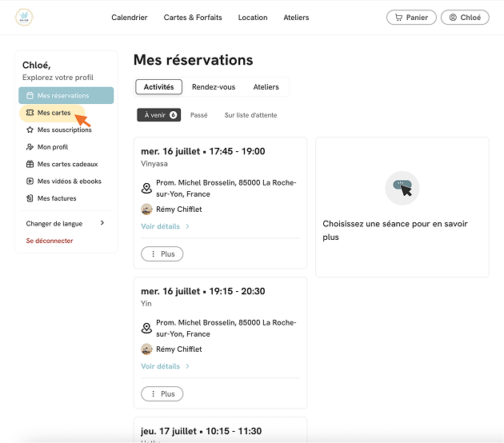Click Se déconnecter to log out
This screenshot has width=504, height=443.
[x=50, y=241]
